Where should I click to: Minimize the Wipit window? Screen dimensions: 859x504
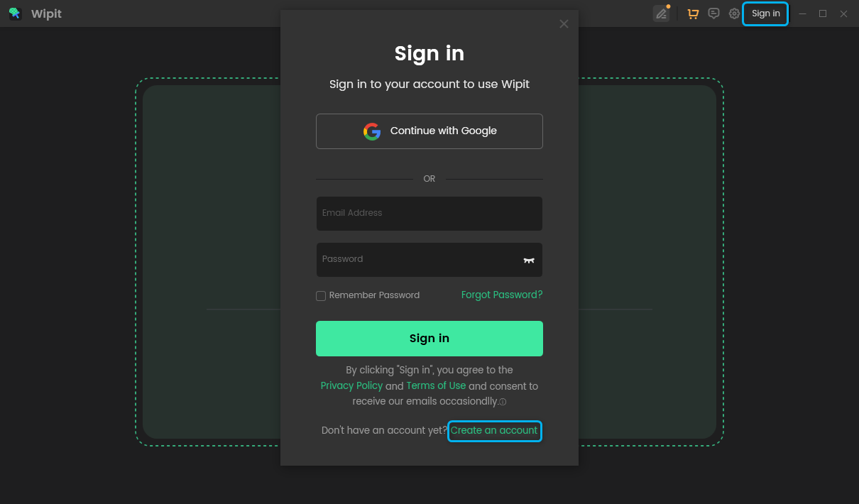point(802,13)
